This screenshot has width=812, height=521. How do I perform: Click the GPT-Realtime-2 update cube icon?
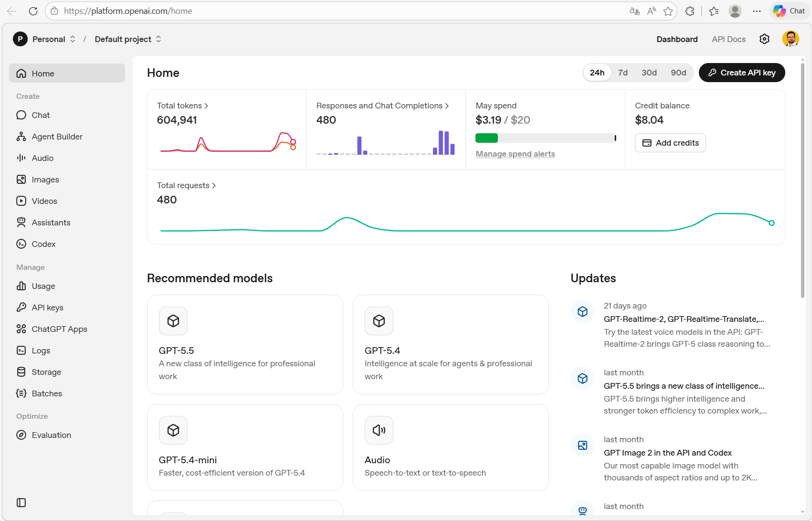pos(582,311)
